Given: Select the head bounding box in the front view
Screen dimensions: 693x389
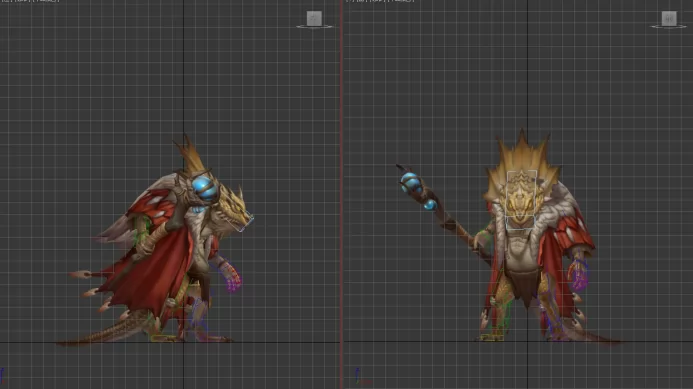Looking at the screenshot, I should coord(522,200).
